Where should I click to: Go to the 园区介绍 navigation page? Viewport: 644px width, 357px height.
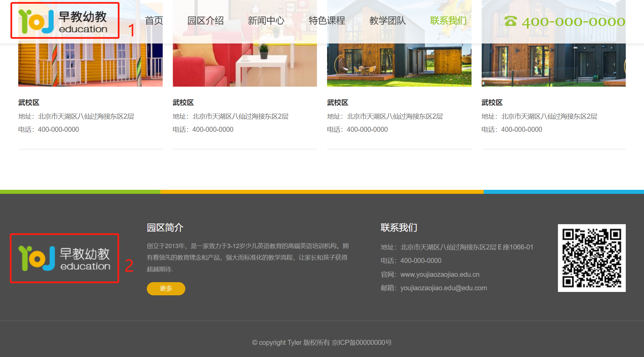pos(206,21)
